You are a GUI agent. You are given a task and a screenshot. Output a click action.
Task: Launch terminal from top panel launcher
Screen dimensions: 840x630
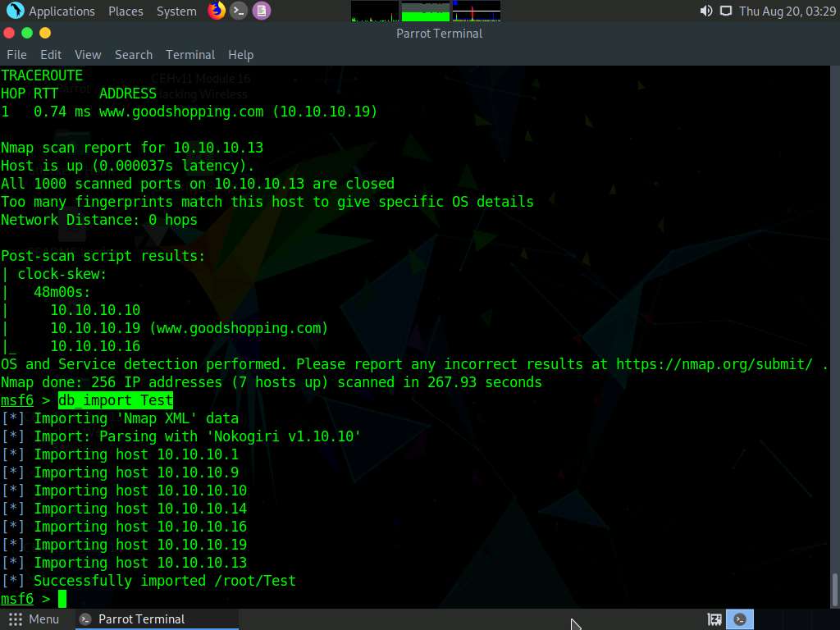pos(239,11)
